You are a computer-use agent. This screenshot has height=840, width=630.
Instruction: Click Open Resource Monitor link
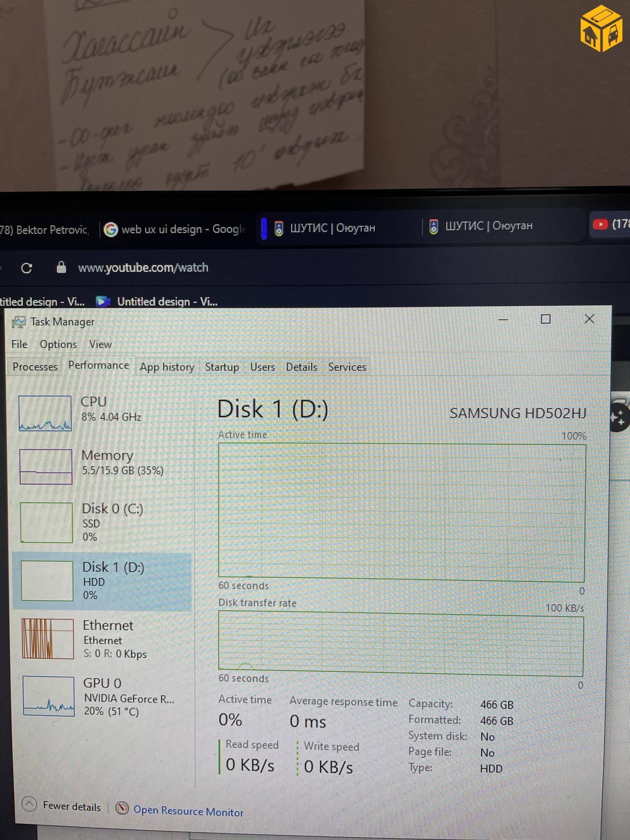188,811
